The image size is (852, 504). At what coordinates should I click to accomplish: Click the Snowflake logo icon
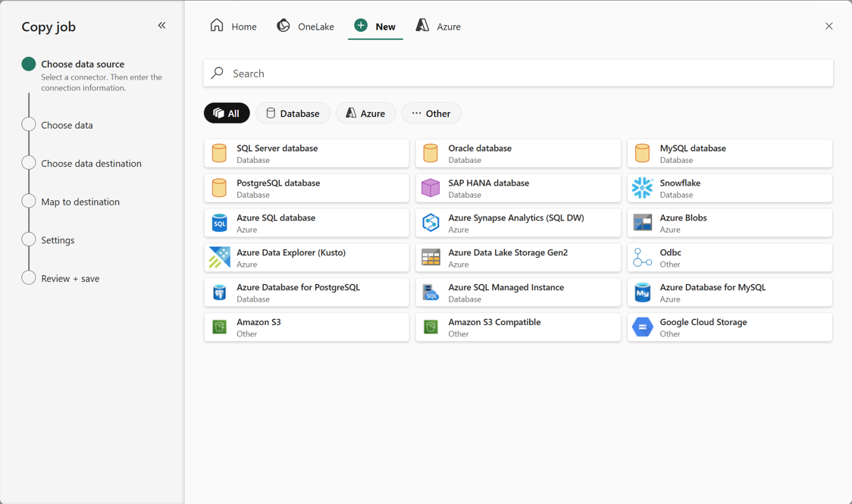642,188
